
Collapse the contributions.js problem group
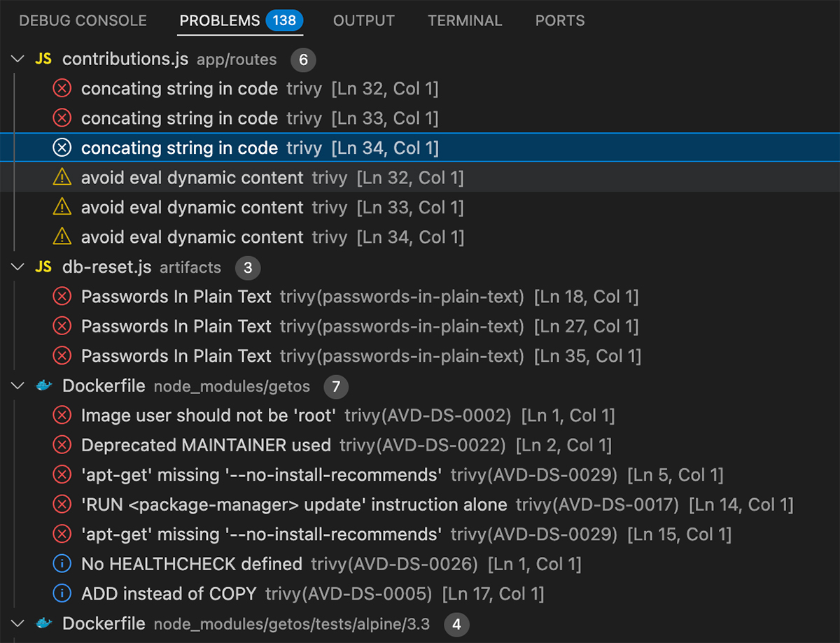(x=17, y=59)
